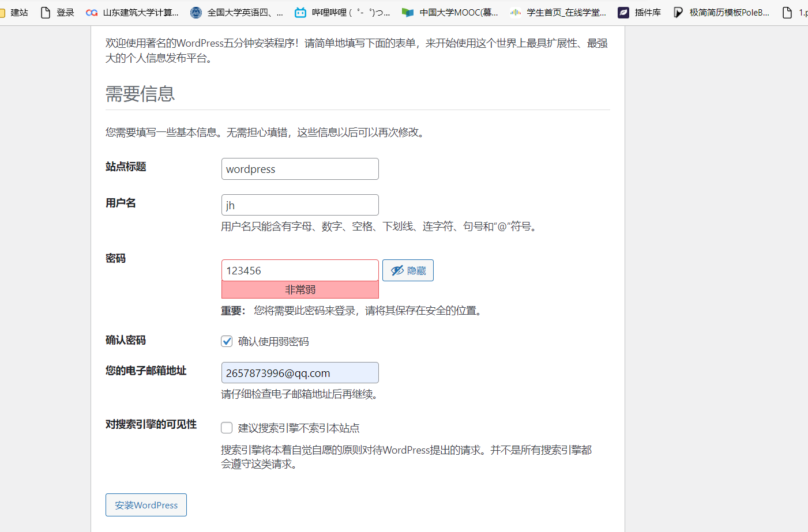808x532 pixels.
Task: Open the 哔哩哔哩 bookmark label
Action: [x=351, y=12]
